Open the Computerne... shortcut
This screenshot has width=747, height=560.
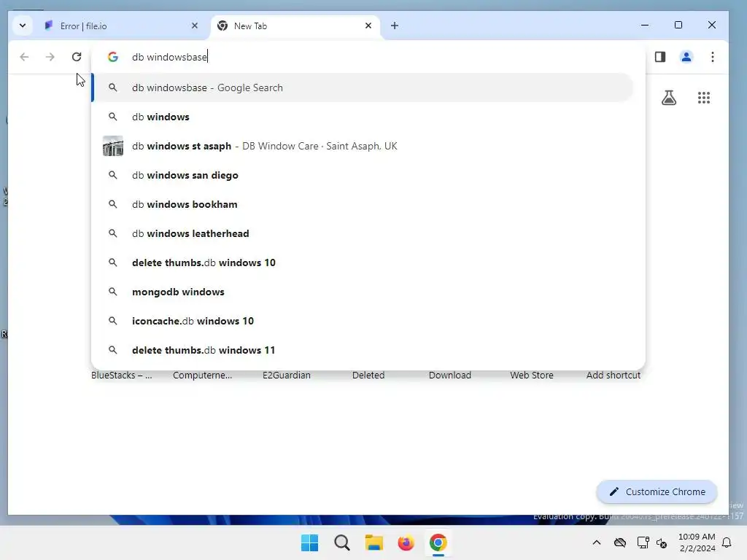tap(203, 376)
